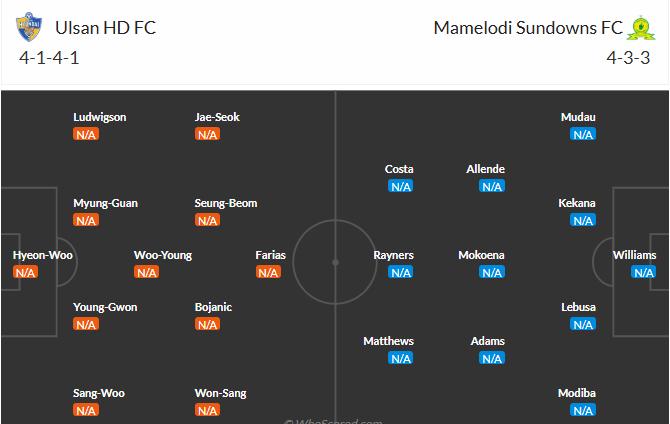
Task: Click Williams's blue N/A rating badge
Action: 644,272
